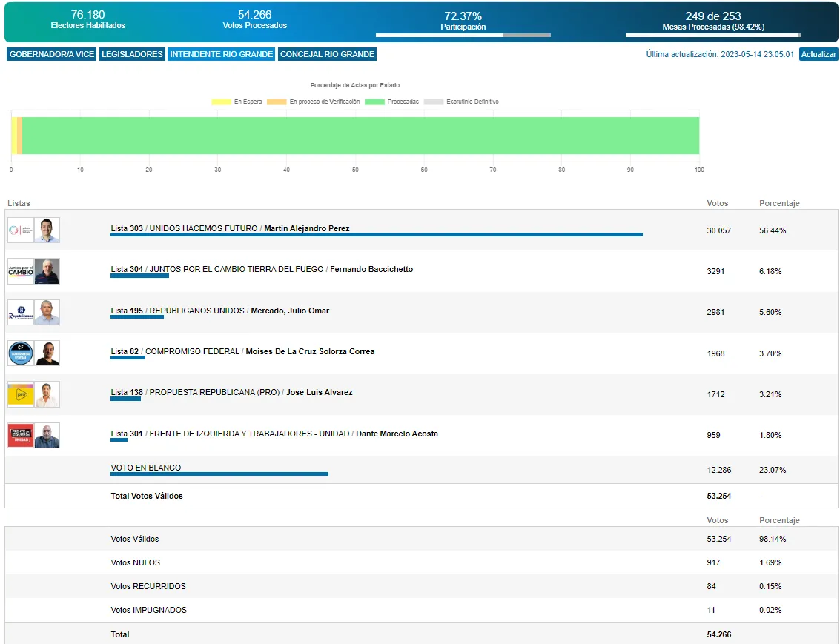The image size is (840, 644).
Task: Click Fernando Baccichetto candidate photo
Action: click(47, 271)
